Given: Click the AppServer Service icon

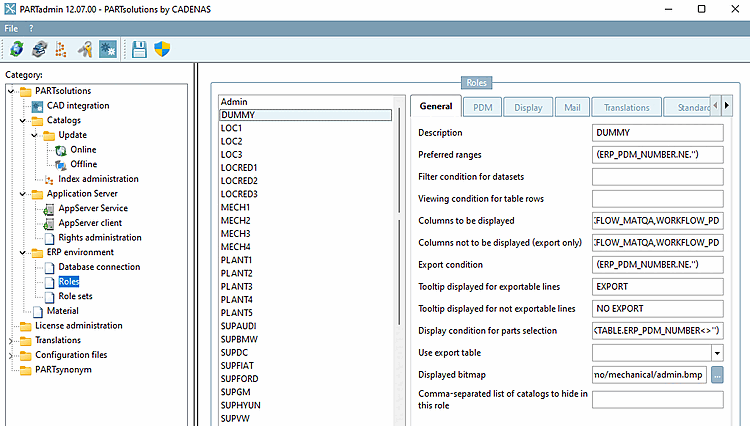Looking at the screenshot, I should pyautogui.click(x=49, y=209).
